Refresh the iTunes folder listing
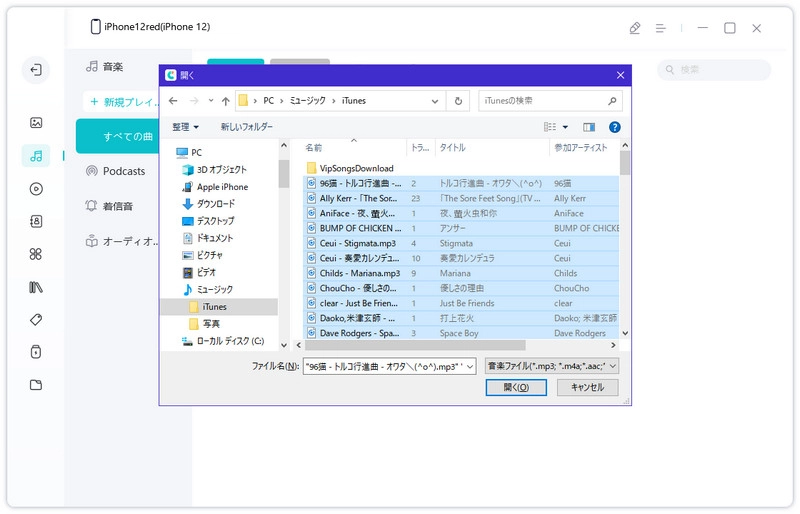The image size is (800, 514). 458,101
